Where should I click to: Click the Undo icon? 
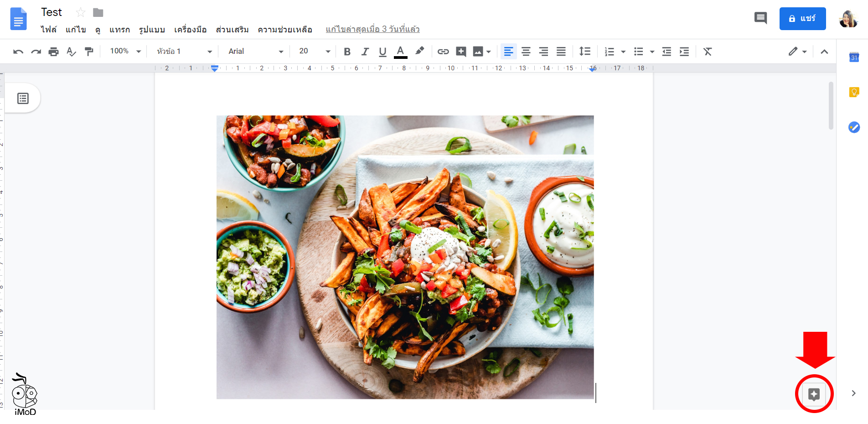click(18, 51)
